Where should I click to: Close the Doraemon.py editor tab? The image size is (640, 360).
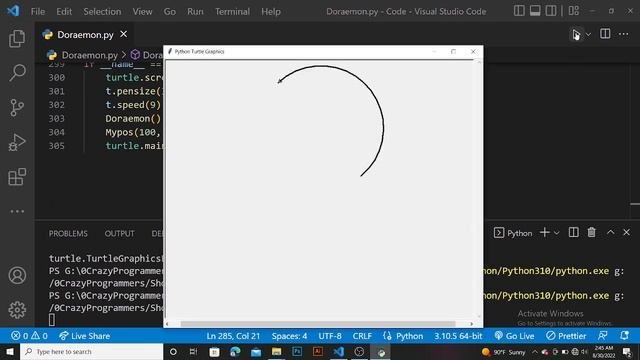(124, 34)
